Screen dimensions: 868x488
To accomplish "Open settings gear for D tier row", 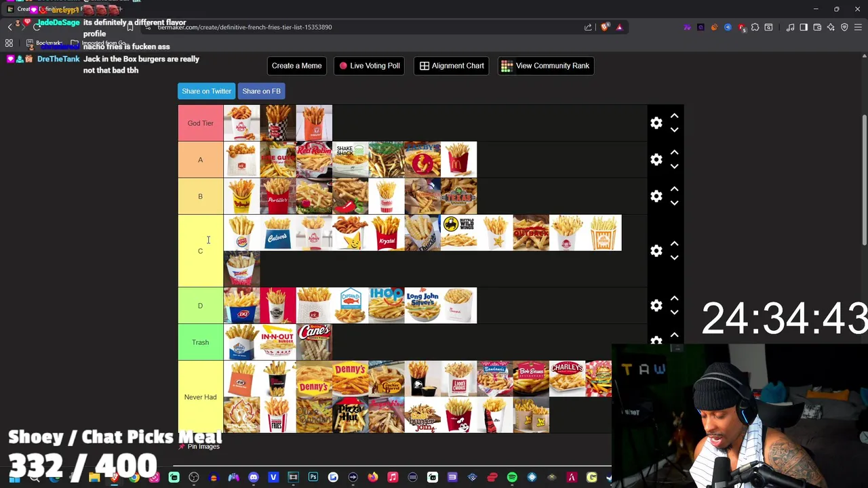I will (x=656, y=306).
